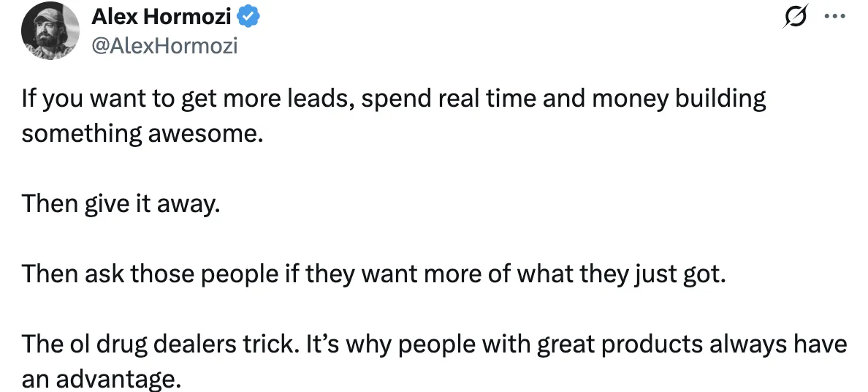Image resolution: width=868 pixels, height=392 pixels.
Task: Click the final words 'an advantage.'
Action: point(102,380)
